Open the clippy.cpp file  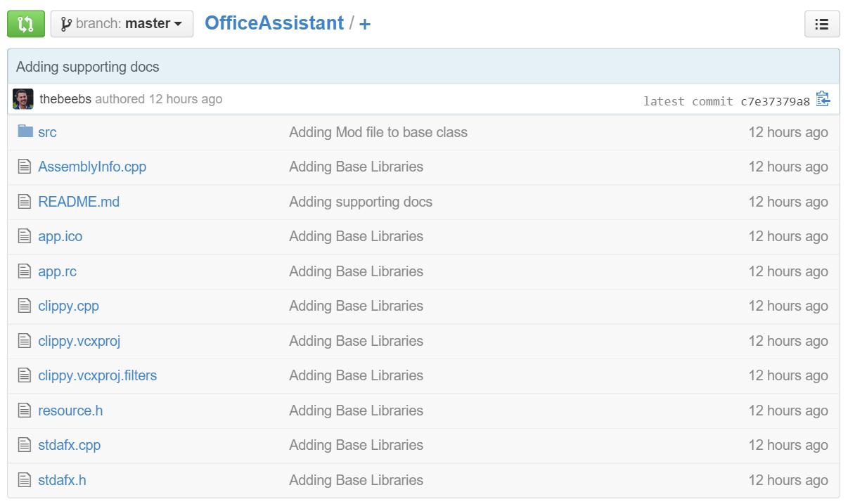(68, 306)
